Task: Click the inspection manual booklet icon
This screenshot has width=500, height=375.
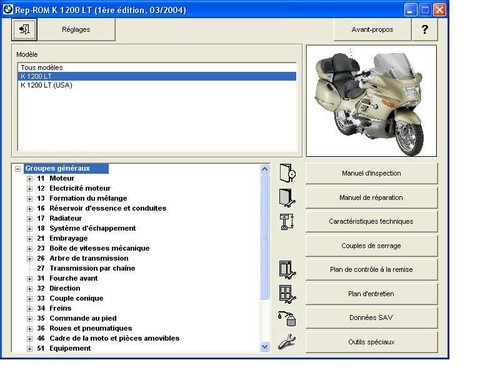Action: coord(287,173)
